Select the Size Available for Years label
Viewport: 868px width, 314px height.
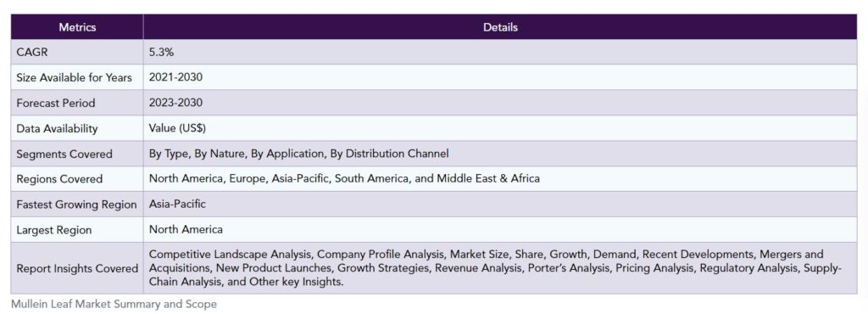click(x=75, y=77)
